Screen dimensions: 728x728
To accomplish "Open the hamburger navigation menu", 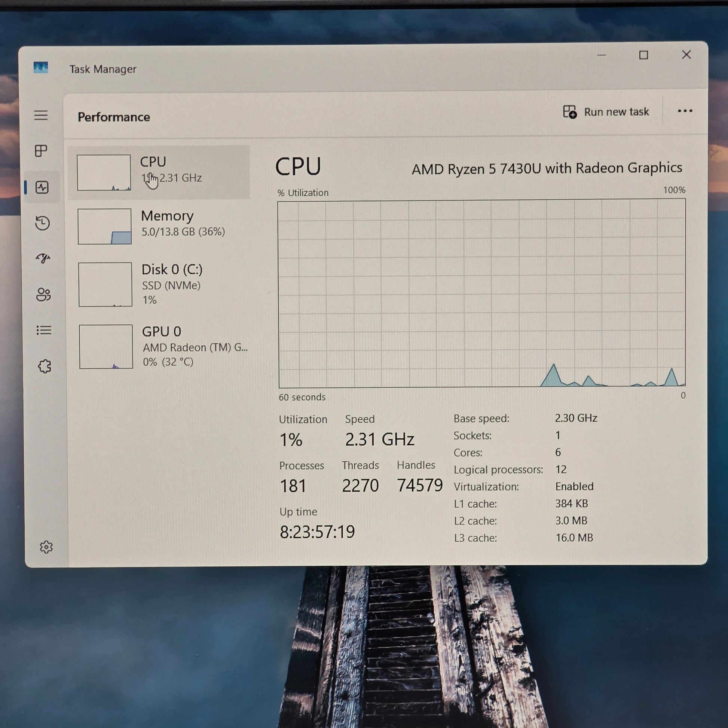I will coord(41,115).
